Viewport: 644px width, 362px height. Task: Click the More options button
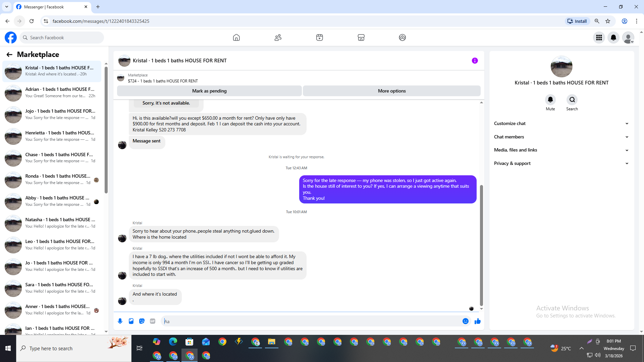pos(391,91)
